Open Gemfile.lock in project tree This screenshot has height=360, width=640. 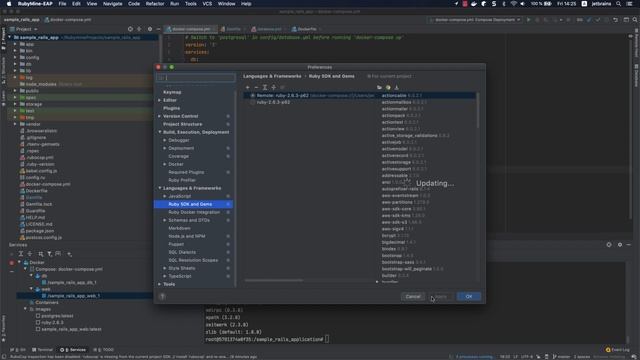pyautogui.click(x=39, y=204)
